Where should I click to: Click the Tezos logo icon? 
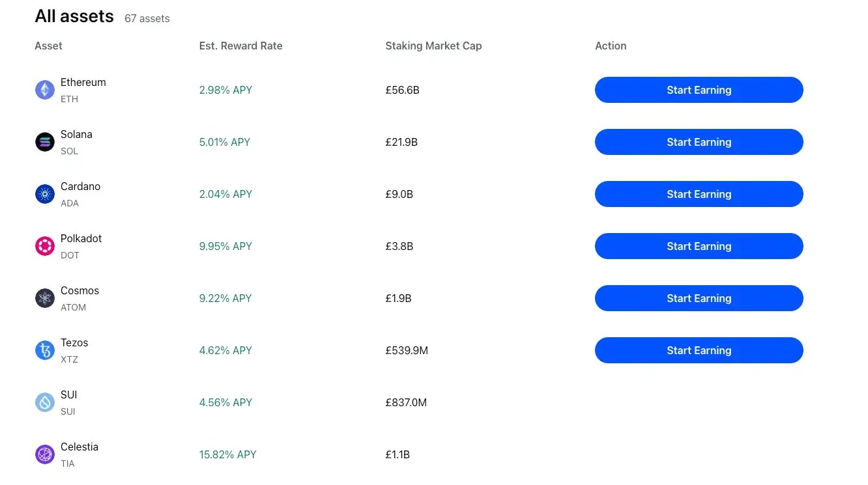coord(44,350)
